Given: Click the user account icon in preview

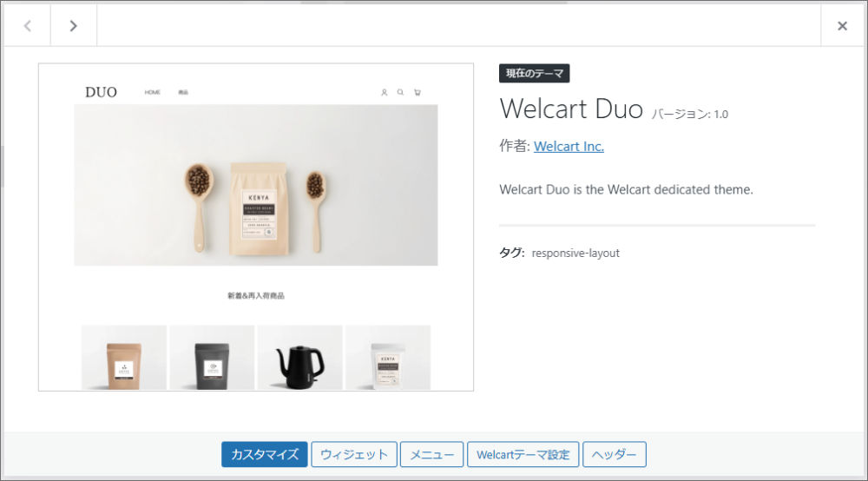Looking at the screenshot, I should pos(385,92).
